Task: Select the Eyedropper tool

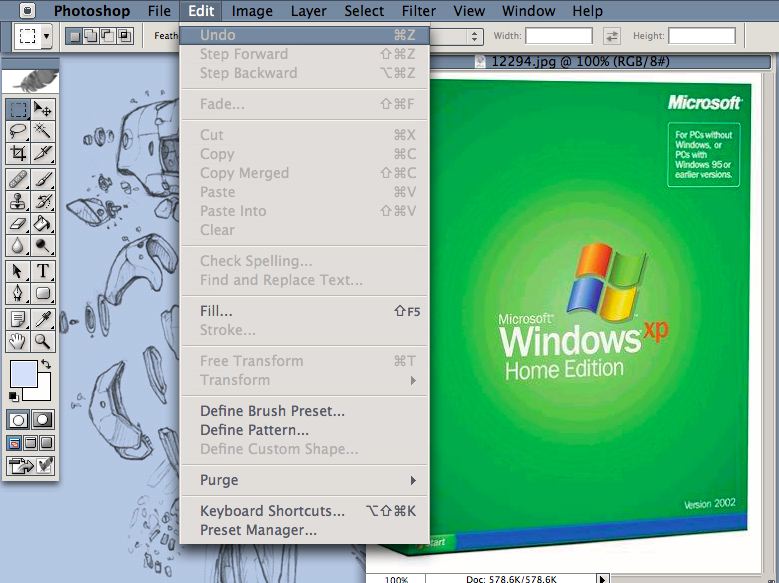Action: (43, 319)
